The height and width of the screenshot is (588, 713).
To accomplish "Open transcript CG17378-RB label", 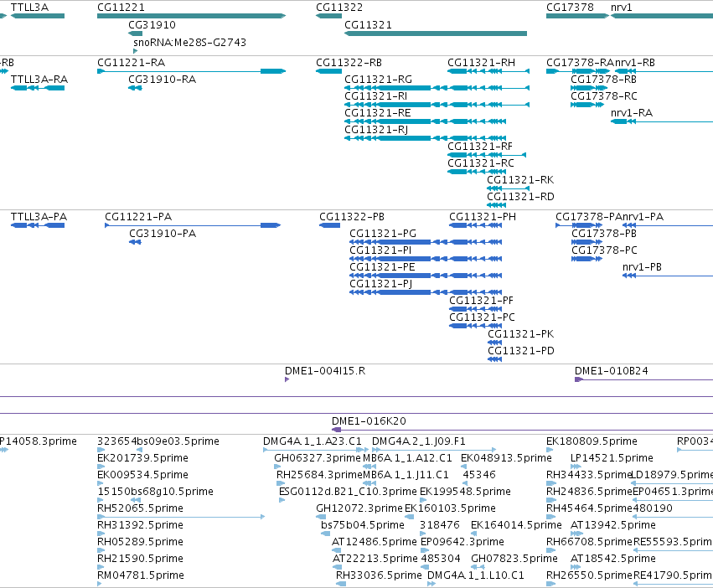I will [603, 79].
